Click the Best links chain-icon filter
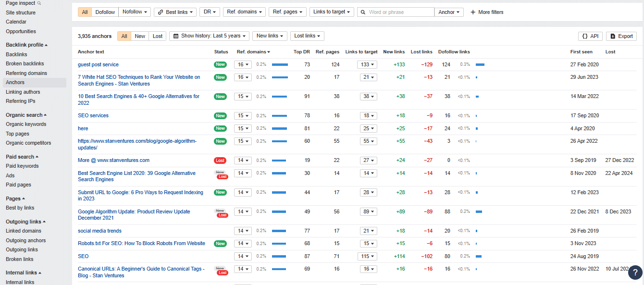The height and width of the screenshot is (285, 644). [175, 12]
